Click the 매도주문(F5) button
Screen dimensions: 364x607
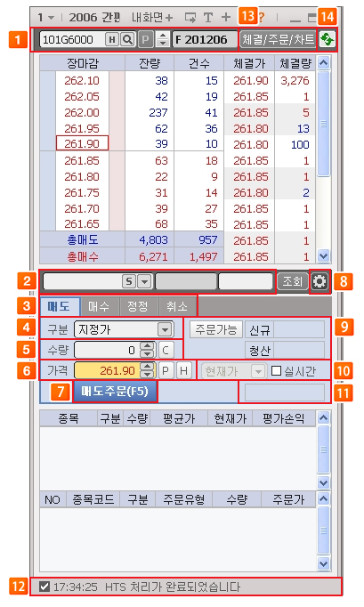click(115, 392)
